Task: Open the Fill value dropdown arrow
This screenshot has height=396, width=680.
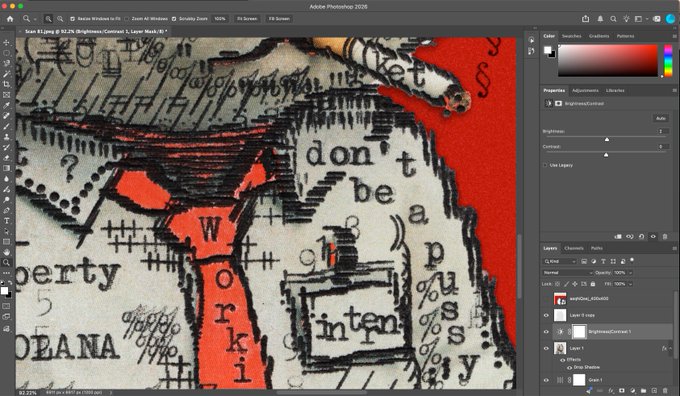Action: [631, 284]
